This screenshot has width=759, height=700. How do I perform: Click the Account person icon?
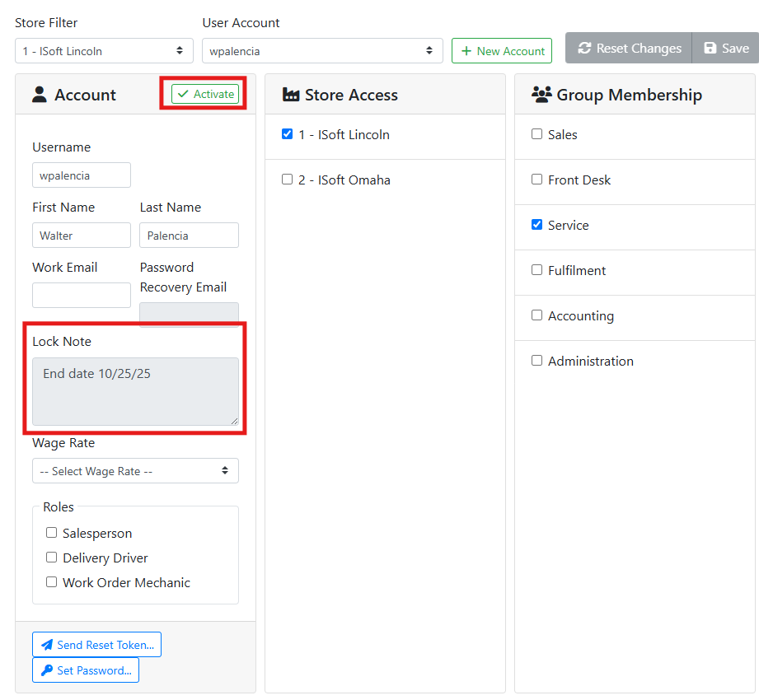click(40, 95)
